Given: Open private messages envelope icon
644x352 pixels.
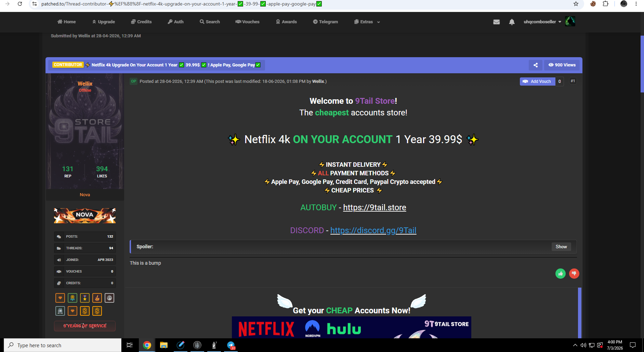Looking at the screenshot, I should [x=497, y=22].
